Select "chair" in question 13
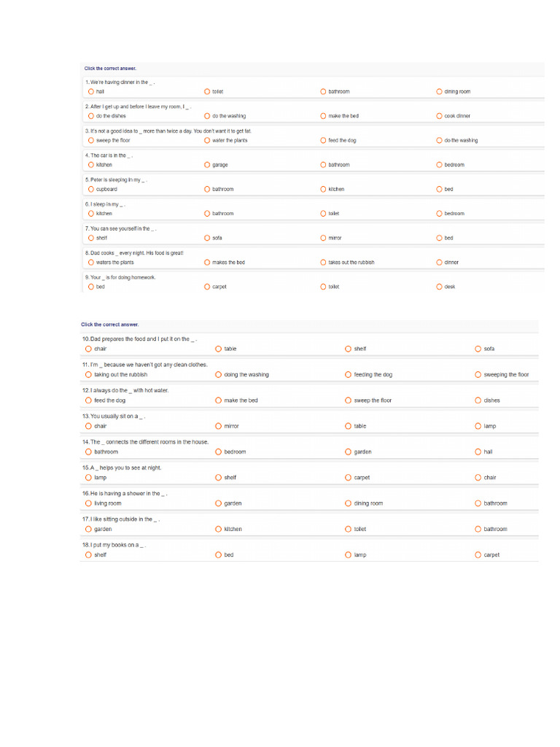Screen dimensions: 560x747 [88, 426]
